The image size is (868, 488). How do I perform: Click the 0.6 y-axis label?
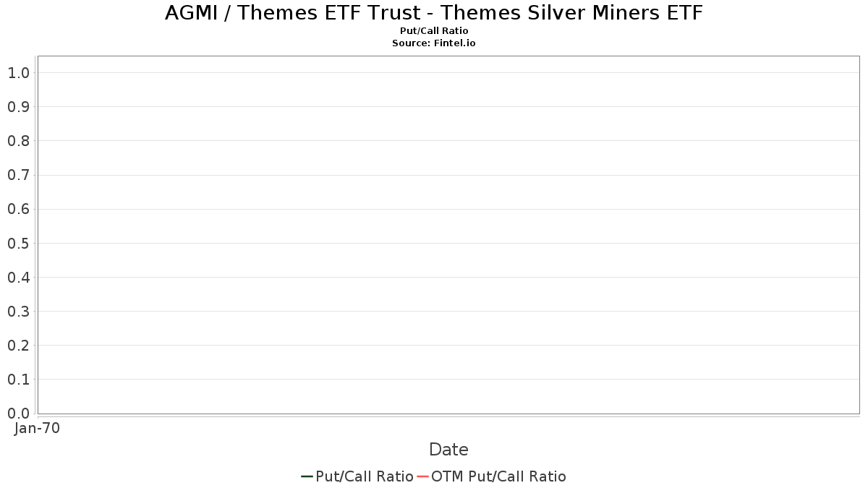point(18,209)
